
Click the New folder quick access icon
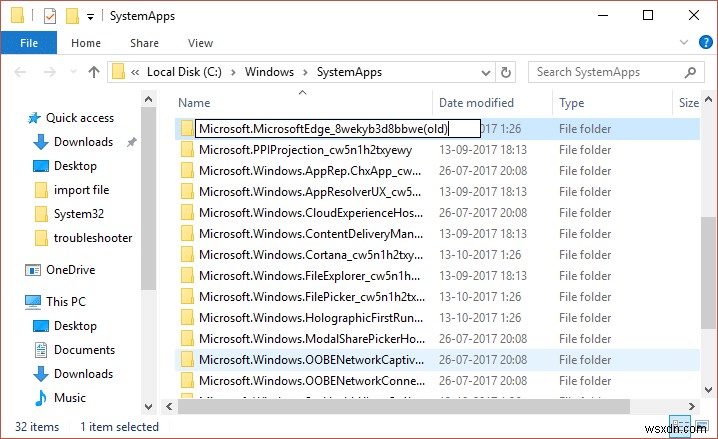point(72,16)
